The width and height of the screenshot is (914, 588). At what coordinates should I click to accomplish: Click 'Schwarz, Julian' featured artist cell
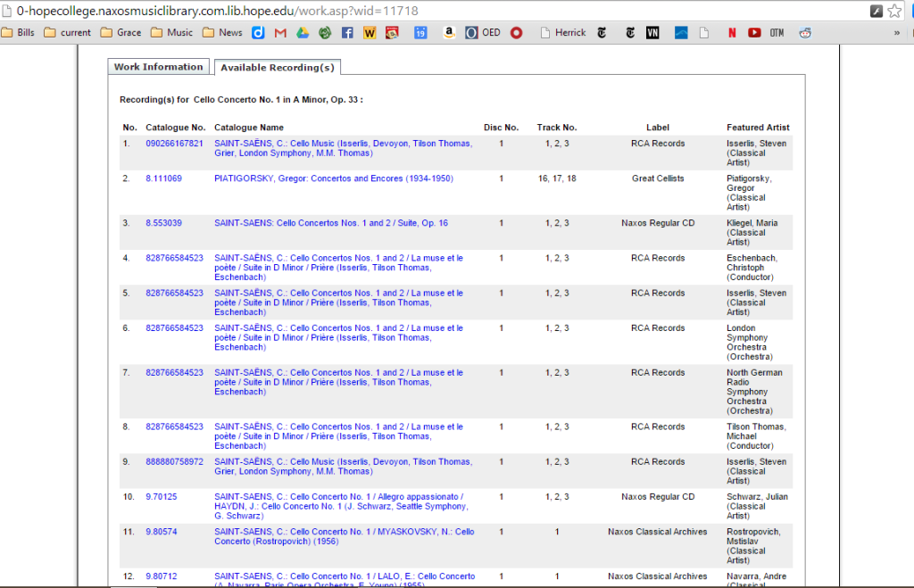[757, 506]
